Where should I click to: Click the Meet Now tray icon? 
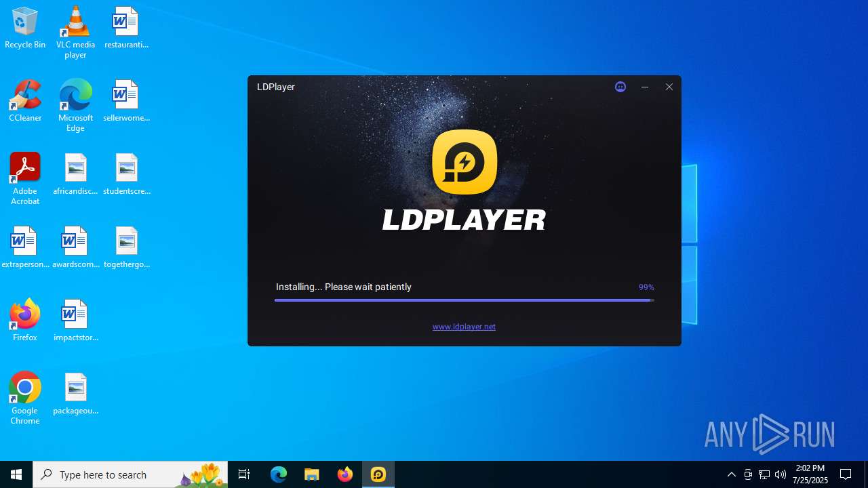pyautogui.click(x=748, y=474)
